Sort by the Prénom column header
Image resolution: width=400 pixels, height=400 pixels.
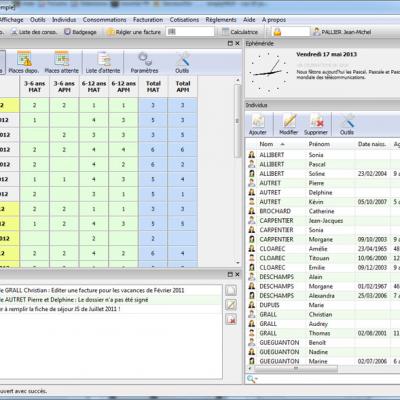point(331,144)
